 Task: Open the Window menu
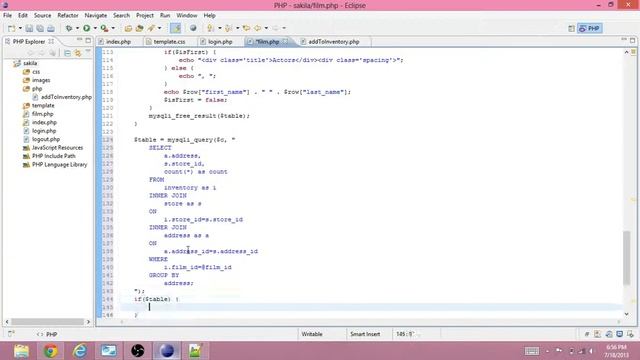tap(187, 15)
